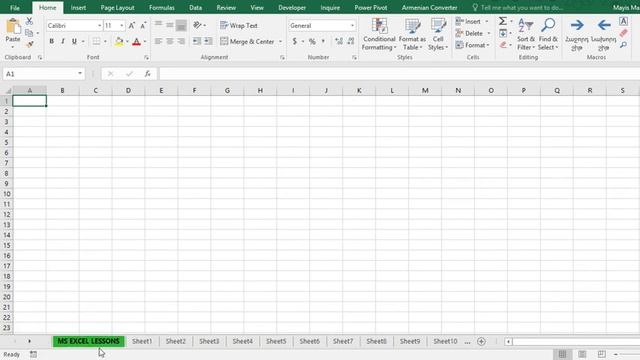Viewport: 640px width, 360px height.
Task: Apply the red Font Color
Action: coord(137,41)
